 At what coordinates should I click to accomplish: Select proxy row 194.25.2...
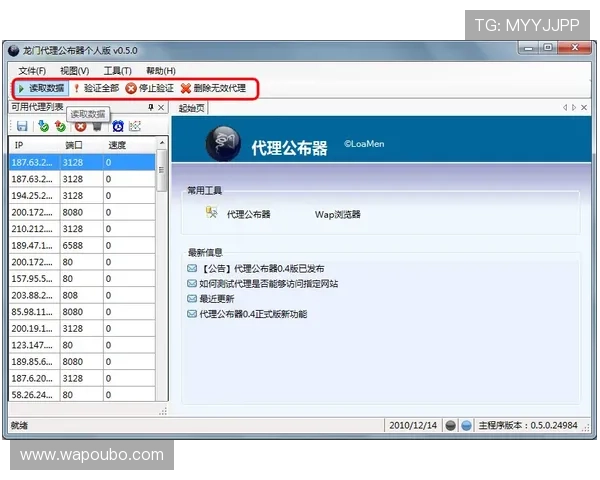pos(82,196)
